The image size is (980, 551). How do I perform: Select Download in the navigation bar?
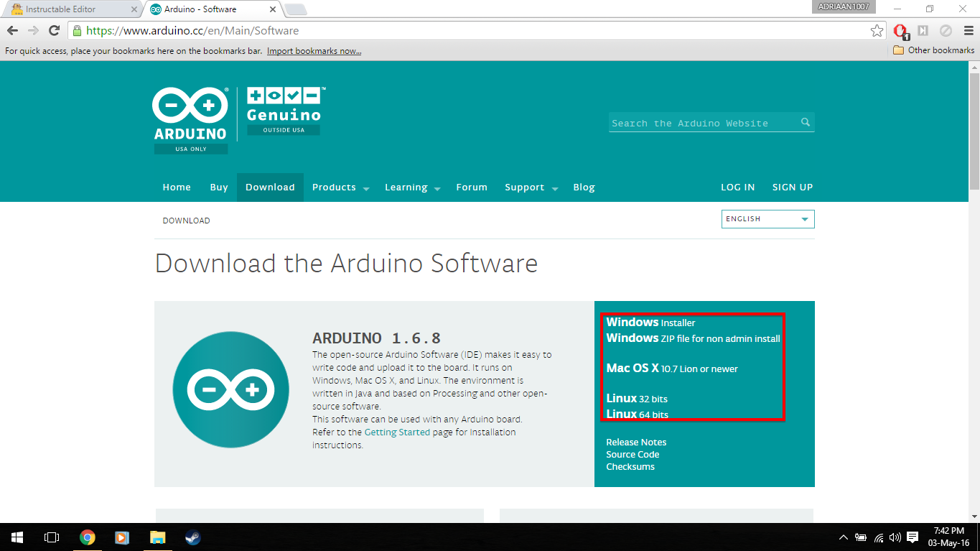pyautogui.click(x=270, y=187)
